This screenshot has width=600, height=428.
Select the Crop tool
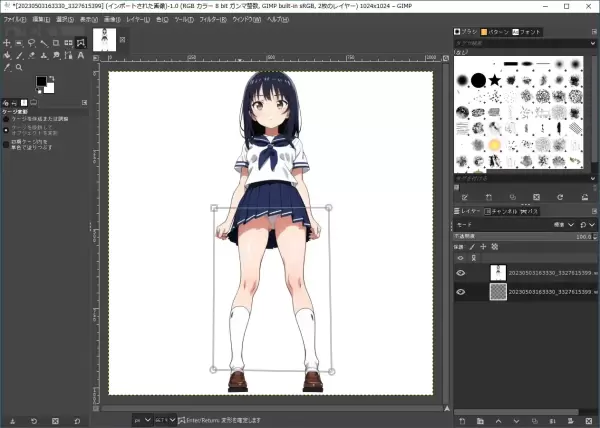pos(56,43)
